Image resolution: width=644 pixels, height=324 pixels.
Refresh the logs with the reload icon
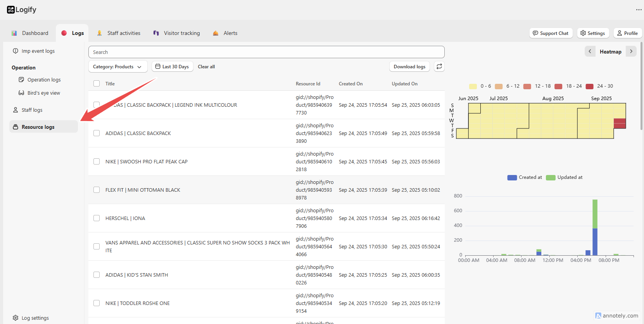coord(439,66)
